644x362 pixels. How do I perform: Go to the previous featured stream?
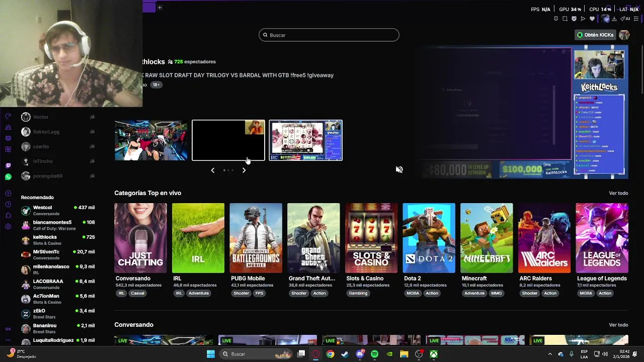213,170
